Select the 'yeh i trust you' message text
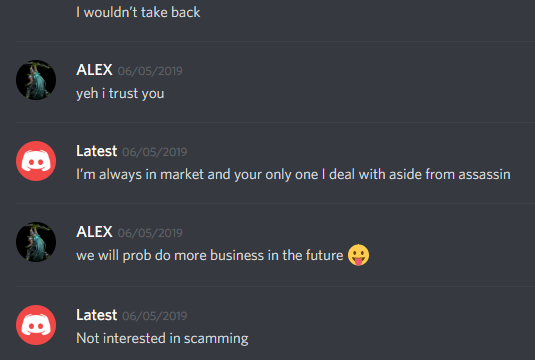Viewport: 535px width, 360px height. click(x=120, y=93)
